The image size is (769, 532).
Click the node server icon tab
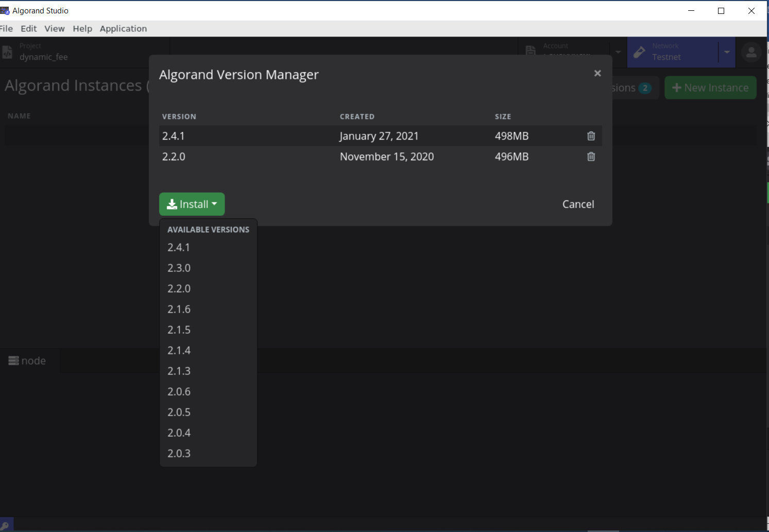[x=12, y=361]
